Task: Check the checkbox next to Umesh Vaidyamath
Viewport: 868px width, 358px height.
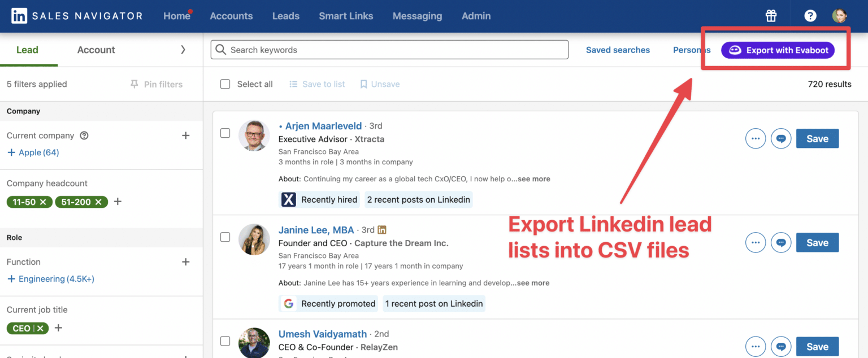Action: [225, 341]
